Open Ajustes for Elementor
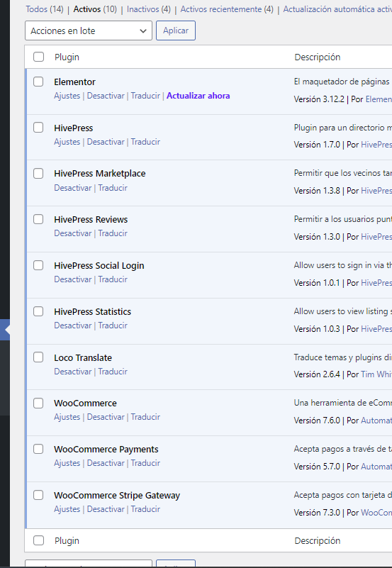Viewport: 392px width, 568px height. click(67, 96)
